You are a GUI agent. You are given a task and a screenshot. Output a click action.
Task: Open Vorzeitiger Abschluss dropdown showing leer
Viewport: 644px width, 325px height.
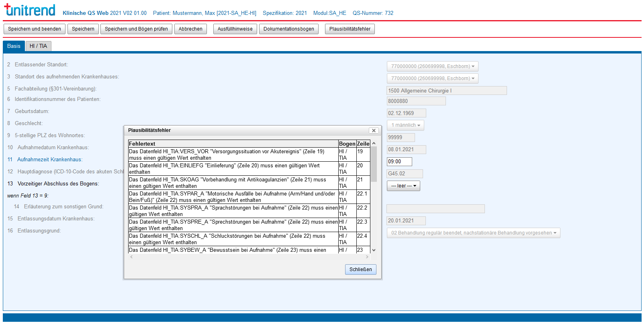403,186
